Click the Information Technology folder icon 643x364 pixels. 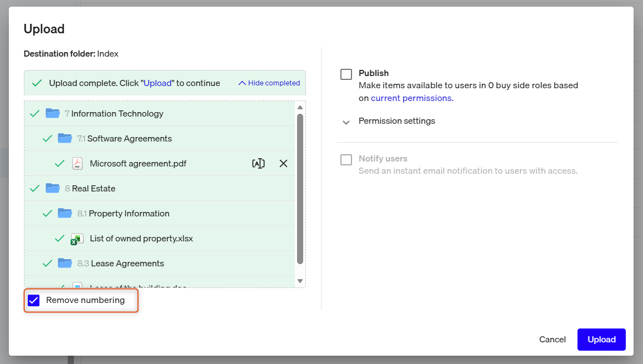[x=53, y=113]
